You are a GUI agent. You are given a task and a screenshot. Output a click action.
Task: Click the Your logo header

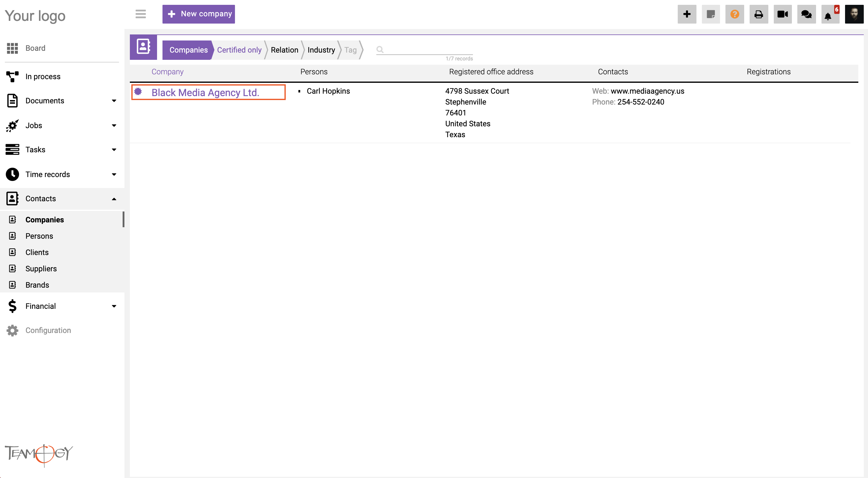[x=35, y=16]
